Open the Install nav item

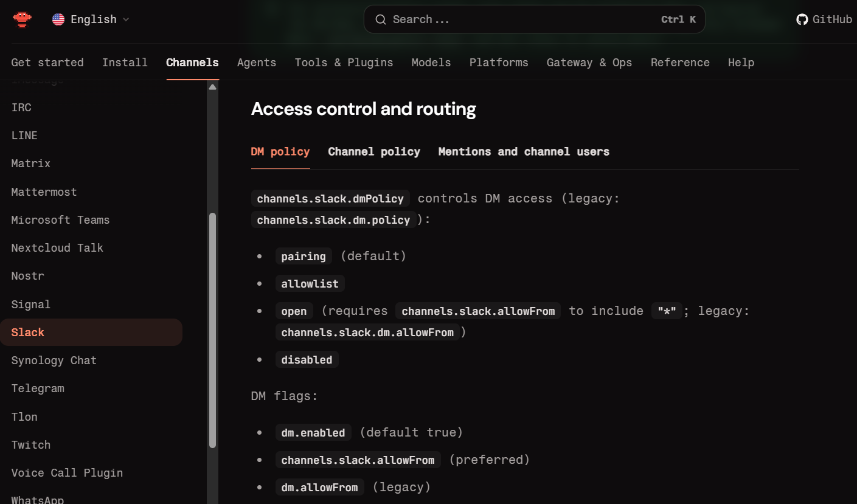(x=125, y=62)
